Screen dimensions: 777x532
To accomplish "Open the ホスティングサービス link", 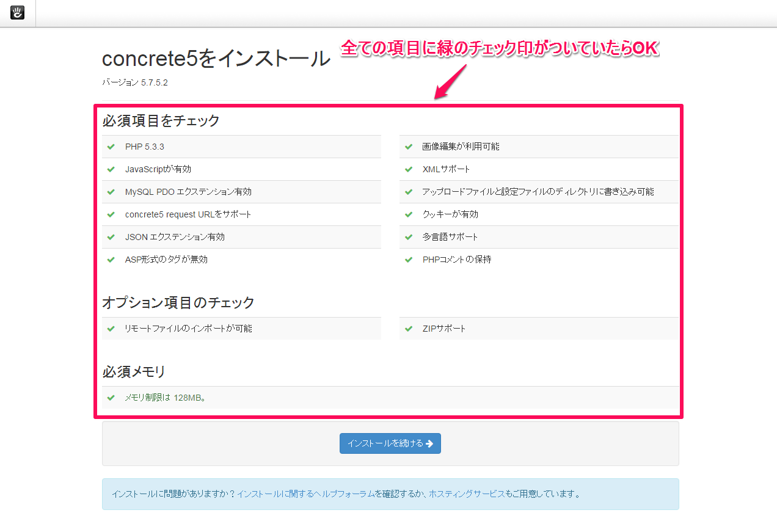I will (466, 494).
